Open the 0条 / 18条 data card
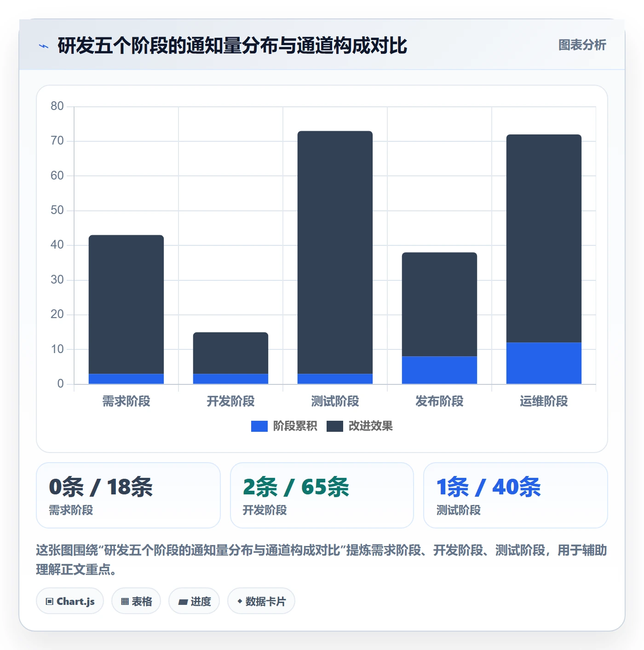644x650 pixels. coord(128,495)
